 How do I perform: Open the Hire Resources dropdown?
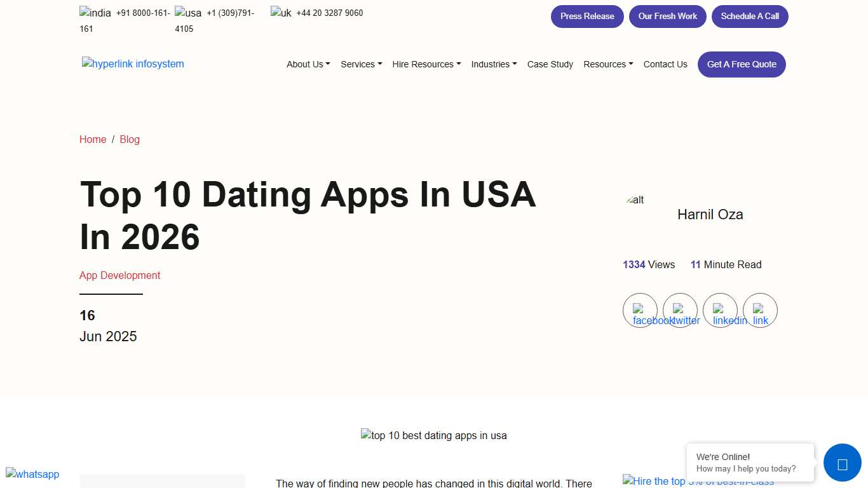click(x=426, y=64)
